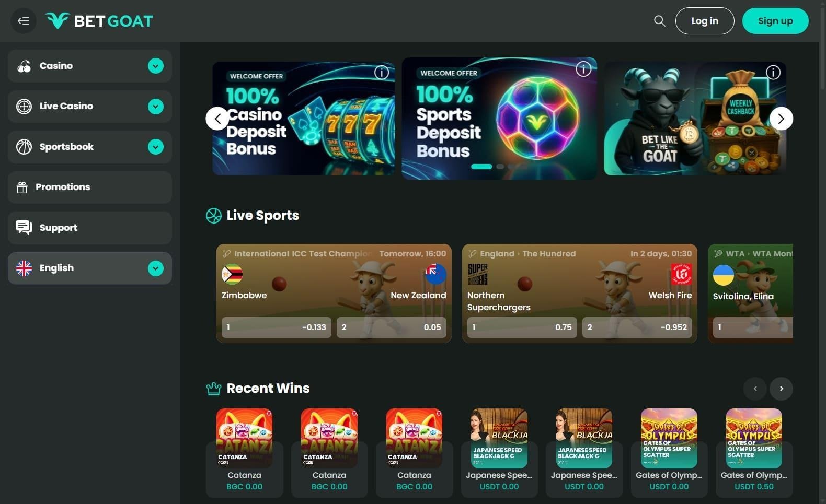
Task: Show next promo banner with right arrow
Action: 781,119
